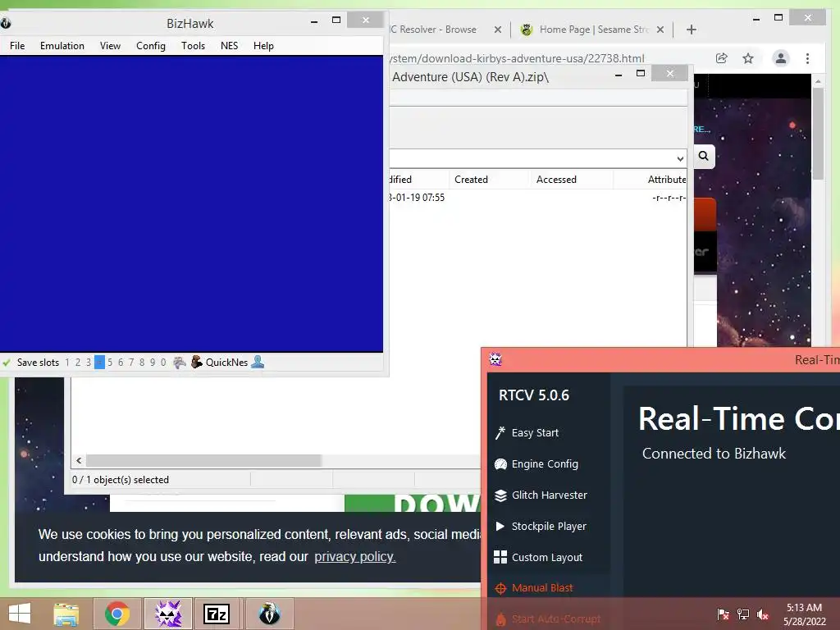Viewport: 840px width, 630px height.
Task: Open Engine Config in RTCV sidebar
Action: coord(536,464)
